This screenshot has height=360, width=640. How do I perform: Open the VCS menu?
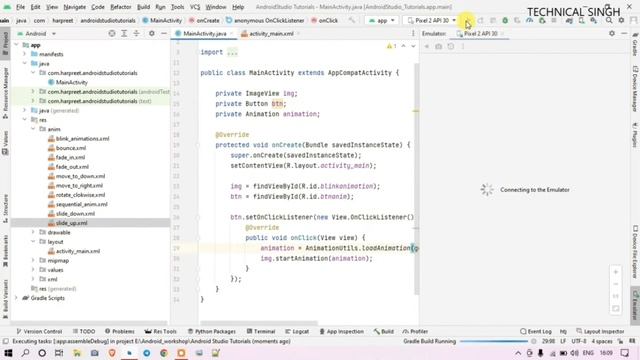point(195,7)
